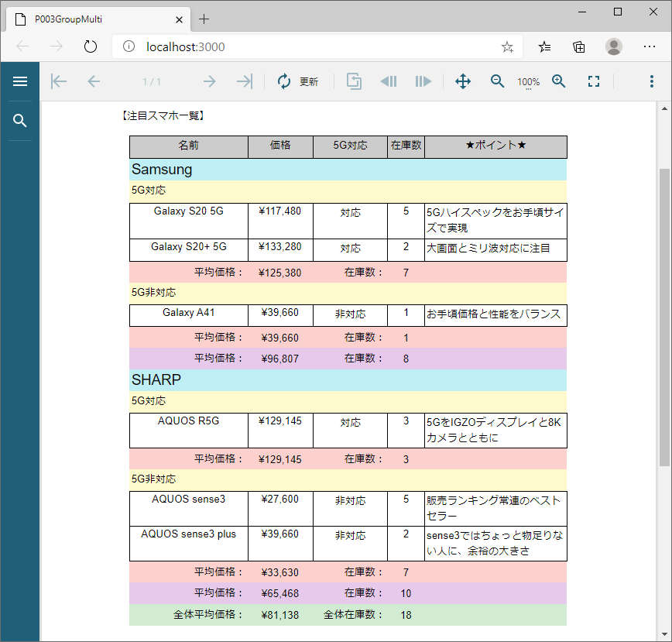Enable the pan move mode
The image size is (672, 642).
tap(463, 81)
